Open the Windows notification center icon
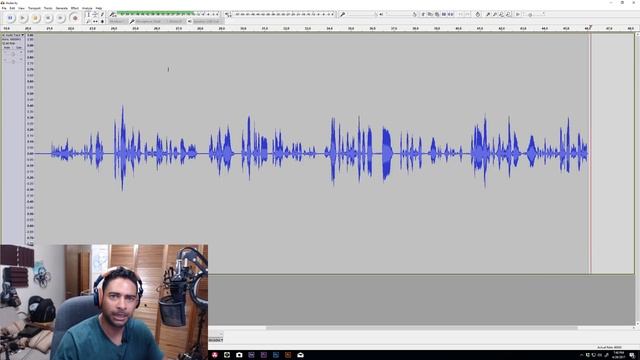 pos(632,355)
